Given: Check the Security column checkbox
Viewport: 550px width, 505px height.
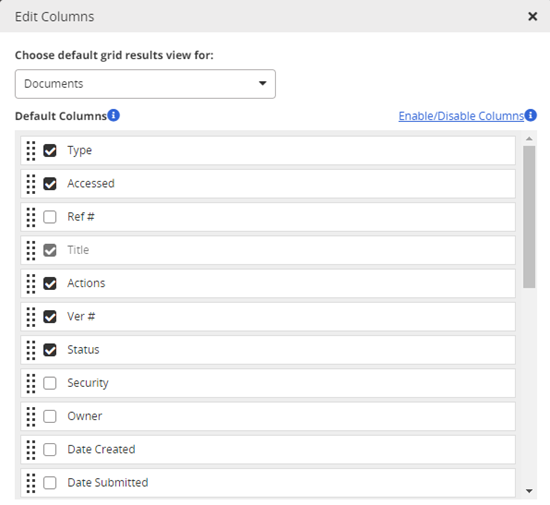Looking at the screenshot, I should tap(50, 383).
